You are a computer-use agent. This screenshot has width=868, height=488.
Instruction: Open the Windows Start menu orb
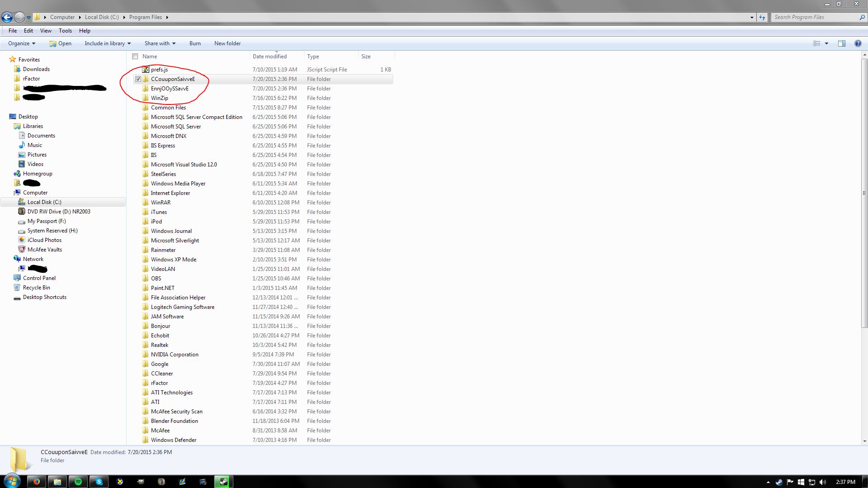(x=12, y=481)
